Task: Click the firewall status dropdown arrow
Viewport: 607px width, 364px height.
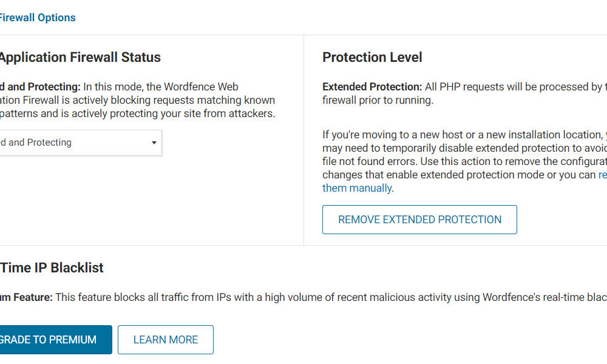Action: pyautogui.click(x=154, y=143)
